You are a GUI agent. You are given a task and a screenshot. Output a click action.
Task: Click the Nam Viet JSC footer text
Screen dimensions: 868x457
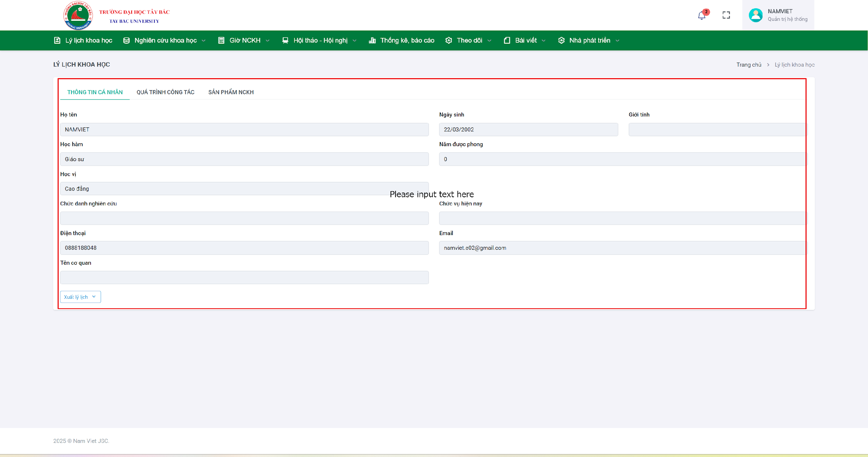click(x=81, y=441)
